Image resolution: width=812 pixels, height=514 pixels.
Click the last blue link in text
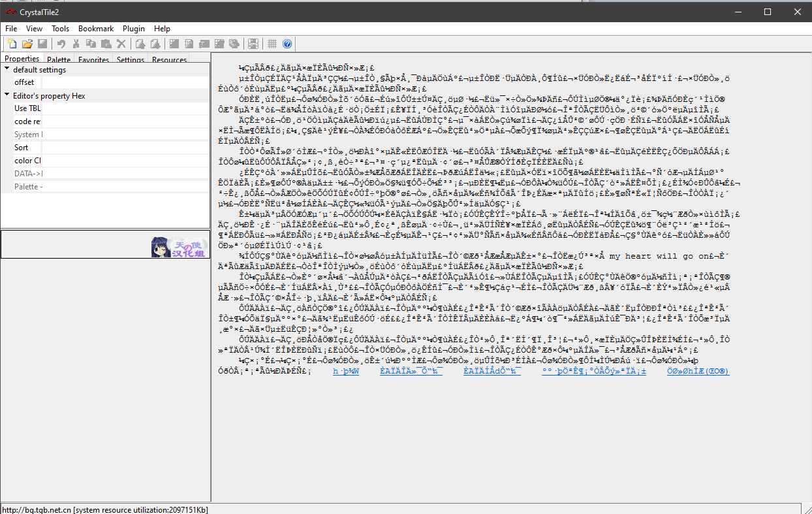point(698,371)
